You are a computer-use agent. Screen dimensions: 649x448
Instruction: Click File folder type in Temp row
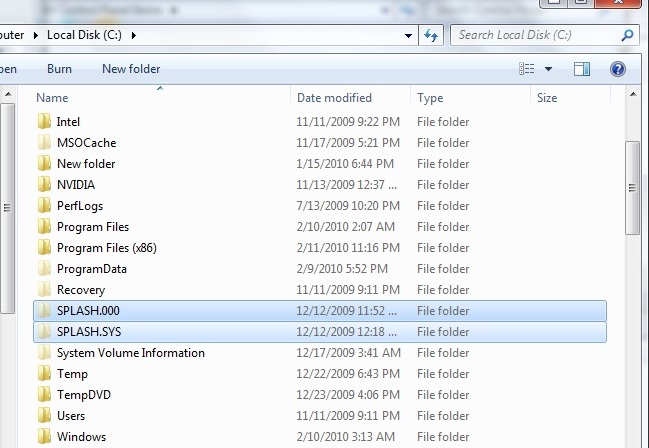point(443,374)
